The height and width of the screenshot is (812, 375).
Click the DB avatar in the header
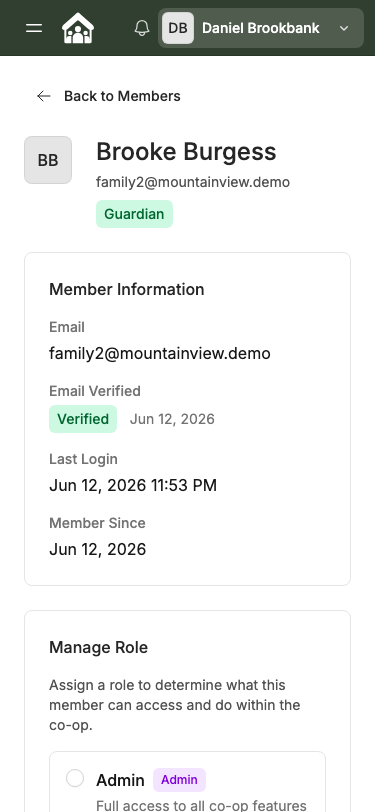click(x=178, y=28)
